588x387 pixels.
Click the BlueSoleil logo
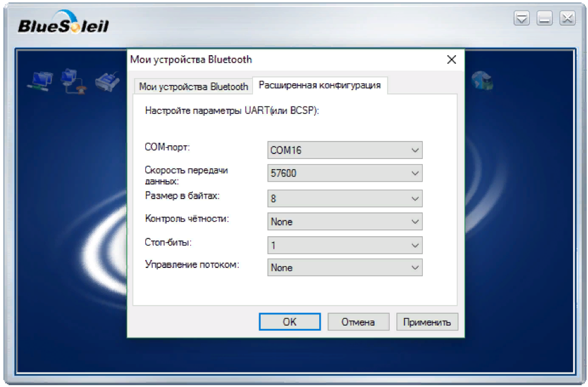coord(63,23)
